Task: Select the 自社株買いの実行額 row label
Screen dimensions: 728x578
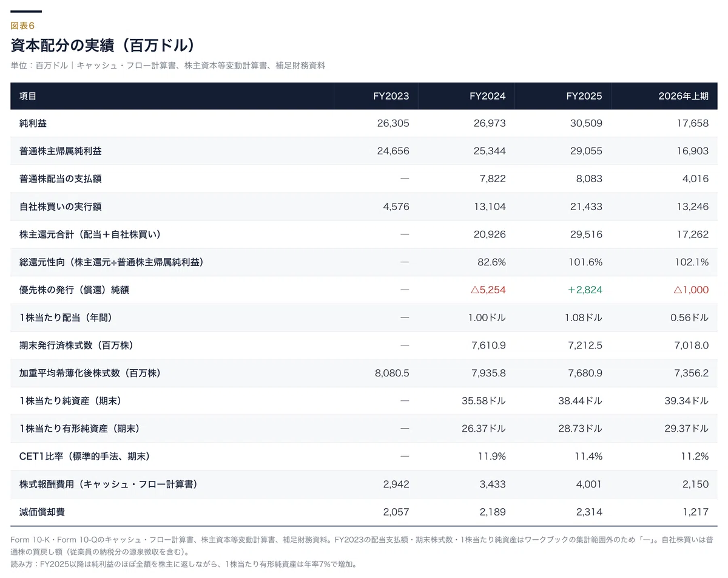Action: (x=60, y=206)
